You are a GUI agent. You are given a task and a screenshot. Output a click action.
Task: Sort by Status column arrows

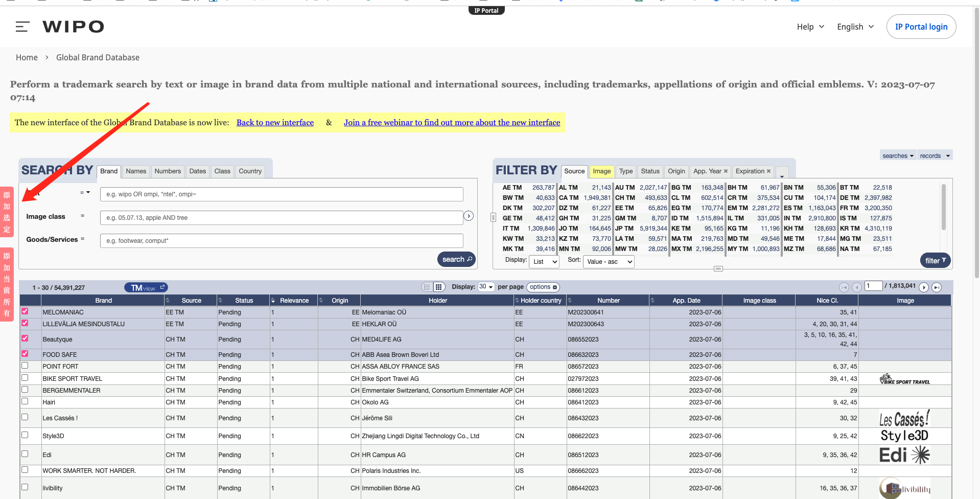click(x=220, y=301)
